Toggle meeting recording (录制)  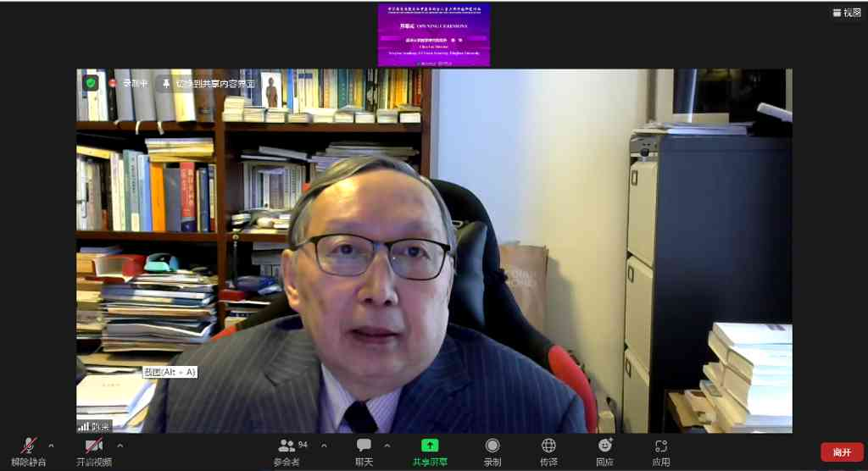[x=492, y=446]
